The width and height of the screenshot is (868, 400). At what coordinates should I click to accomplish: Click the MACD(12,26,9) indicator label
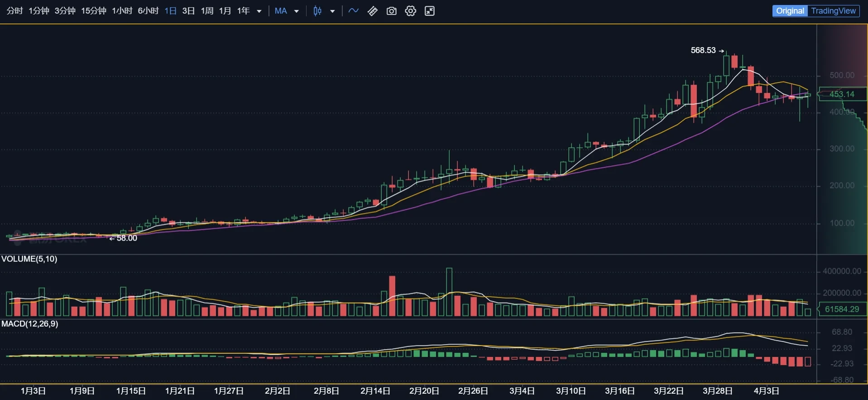point(30,324)
